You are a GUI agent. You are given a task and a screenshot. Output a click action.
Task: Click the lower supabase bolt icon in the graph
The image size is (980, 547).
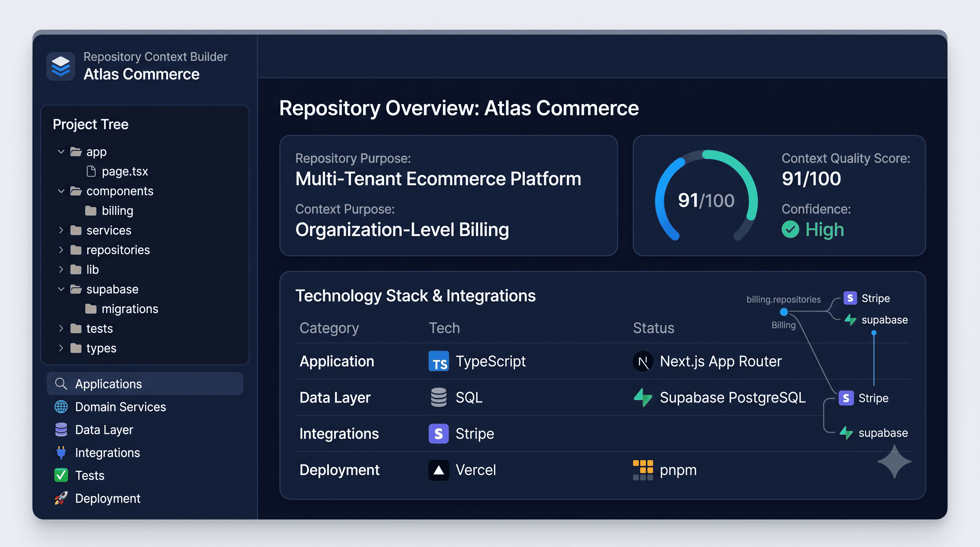tap(846, 432)
